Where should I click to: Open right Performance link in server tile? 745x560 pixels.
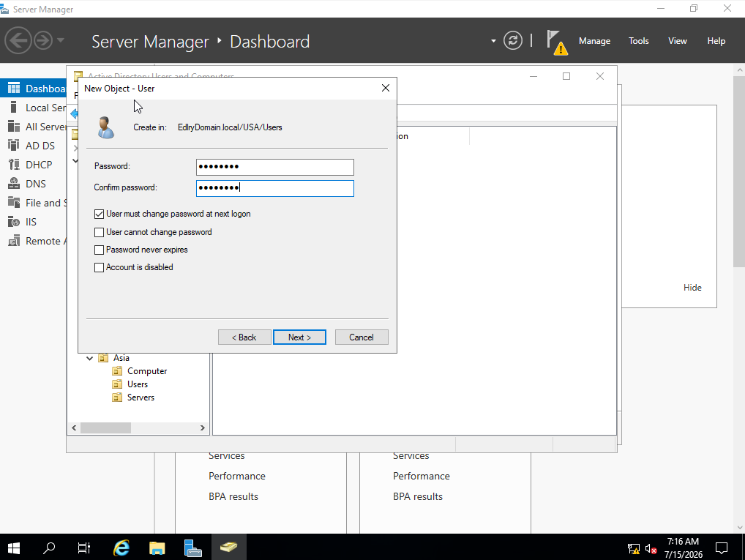pyautogui.click(x=421, y=476)
